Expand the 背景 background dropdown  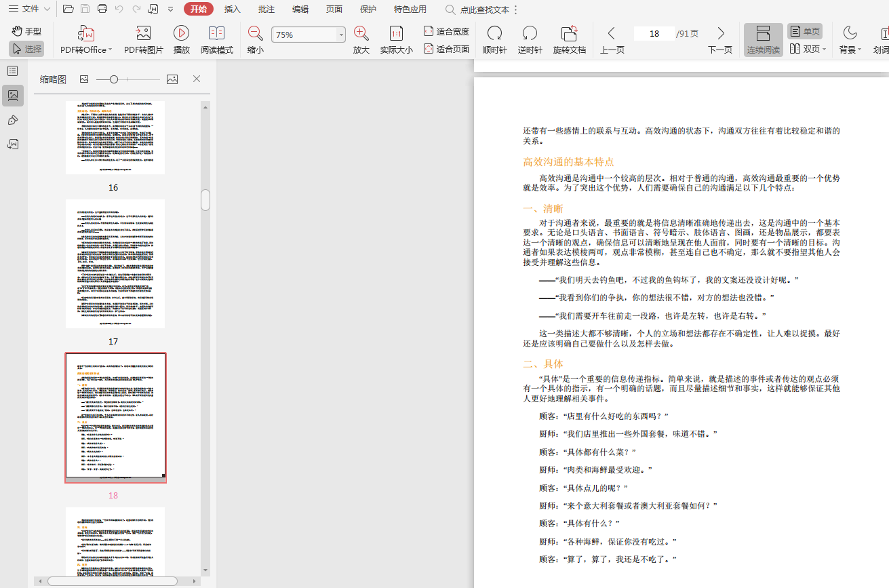tap(859, 50)
